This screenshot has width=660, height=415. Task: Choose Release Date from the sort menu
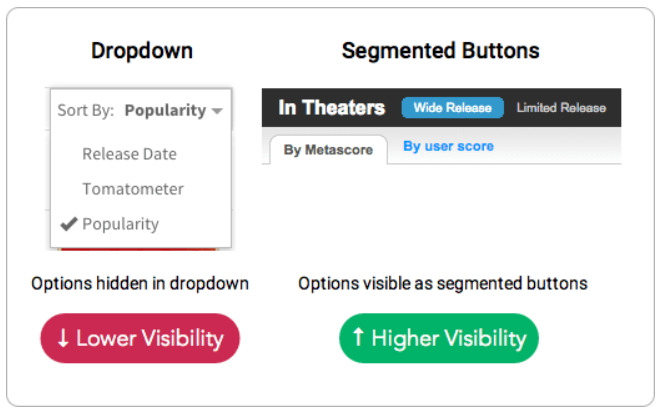129,154
